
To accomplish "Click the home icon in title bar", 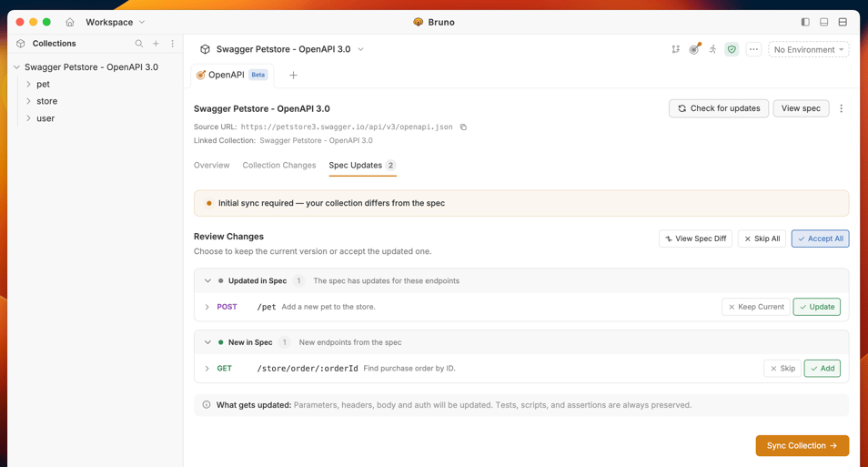I will 70,22.
